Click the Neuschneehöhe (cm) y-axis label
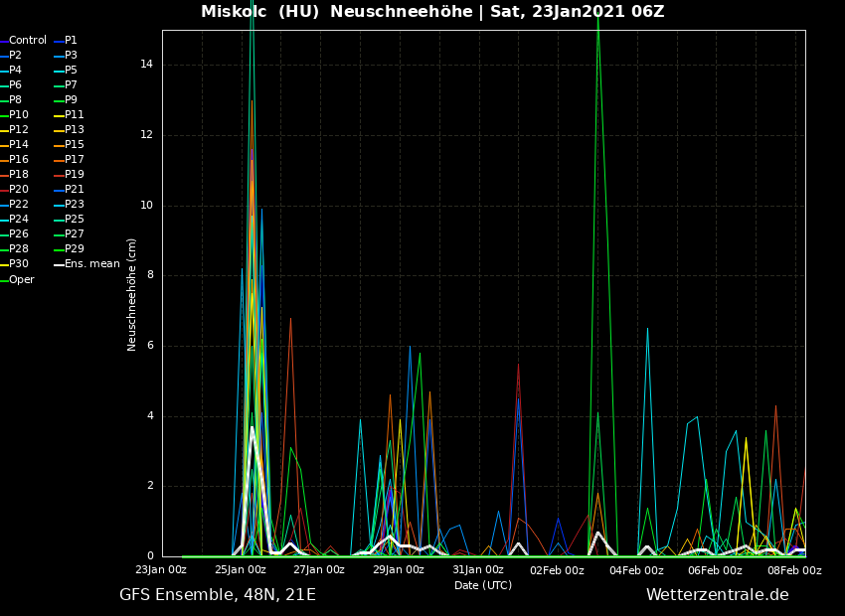 click(132, 294)
